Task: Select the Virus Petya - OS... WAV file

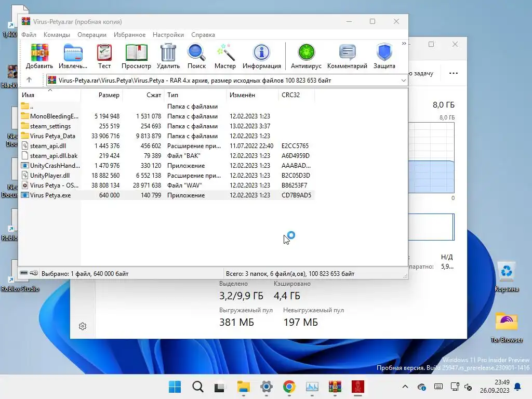Action: coord(166,185)
